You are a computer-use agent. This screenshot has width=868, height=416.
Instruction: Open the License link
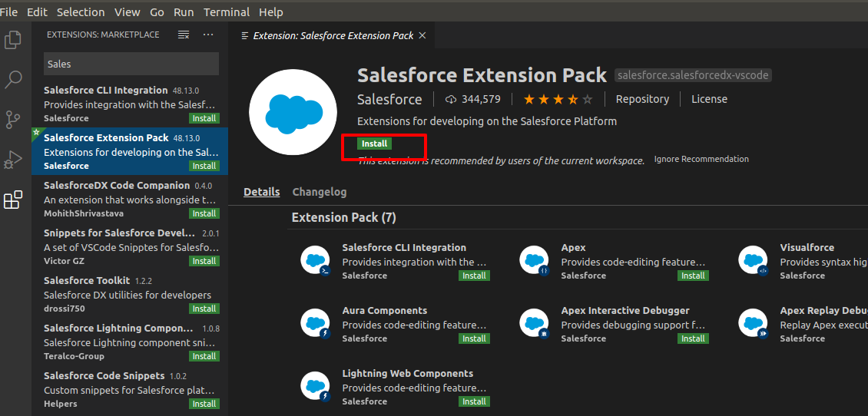709,99
